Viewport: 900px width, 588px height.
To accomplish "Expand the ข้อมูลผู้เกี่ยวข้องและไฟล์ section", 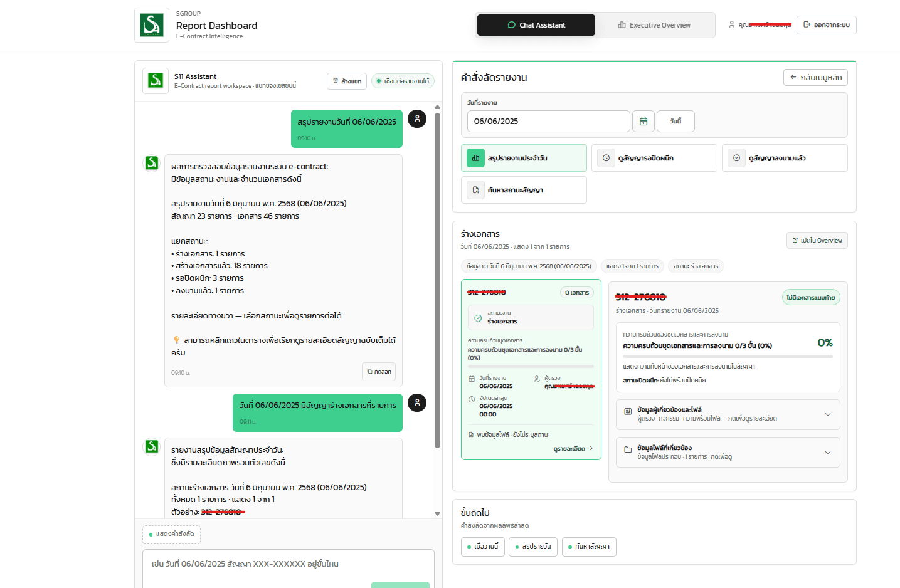I will tap(728, 414).
